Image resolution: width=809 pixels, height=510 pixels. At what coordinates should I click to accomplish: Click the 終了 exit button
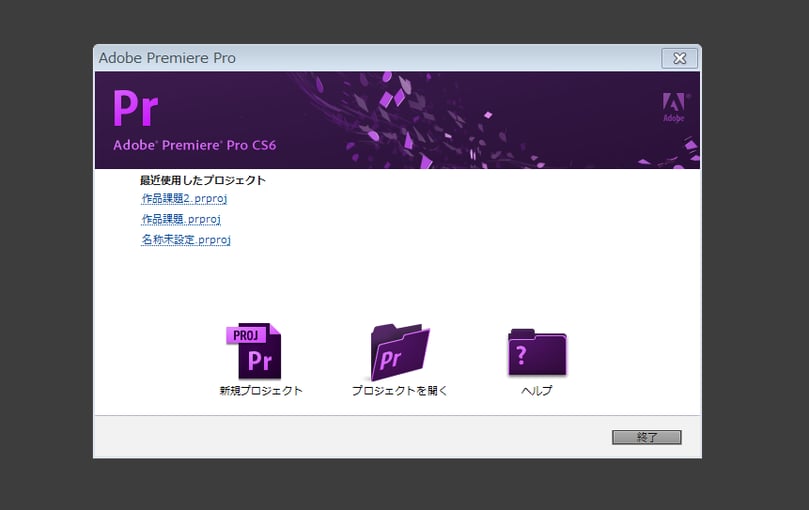(646, 437)
